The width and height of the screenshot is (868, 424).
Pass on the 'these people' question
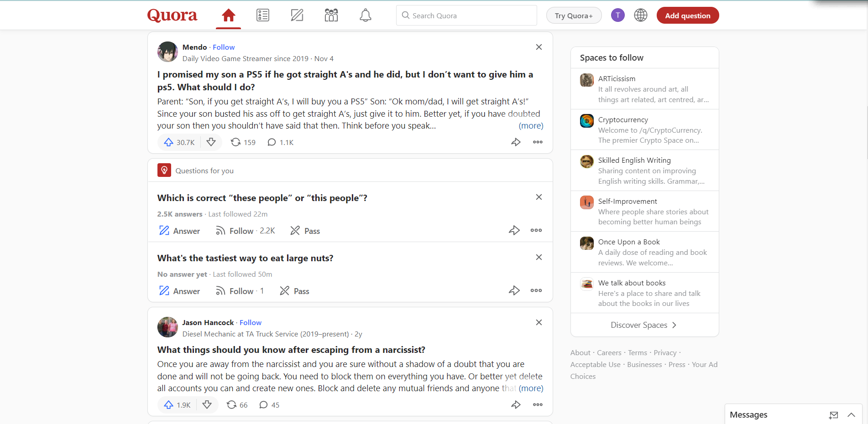305,231
